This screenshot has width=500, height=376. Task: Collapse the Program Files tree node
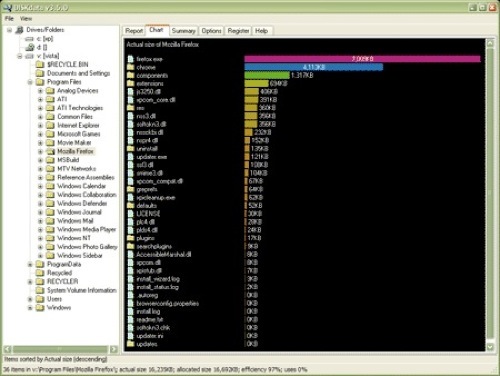(30, 82)
